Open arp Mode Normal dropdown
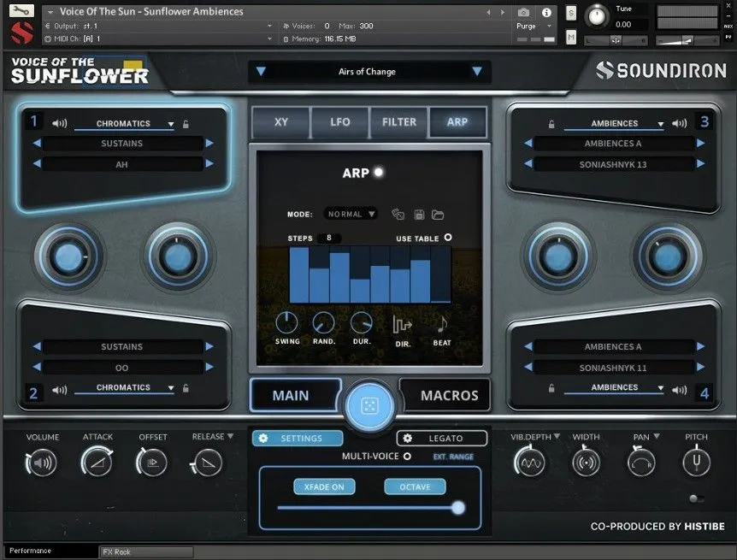The image size is (737, 560). (351, 214)
